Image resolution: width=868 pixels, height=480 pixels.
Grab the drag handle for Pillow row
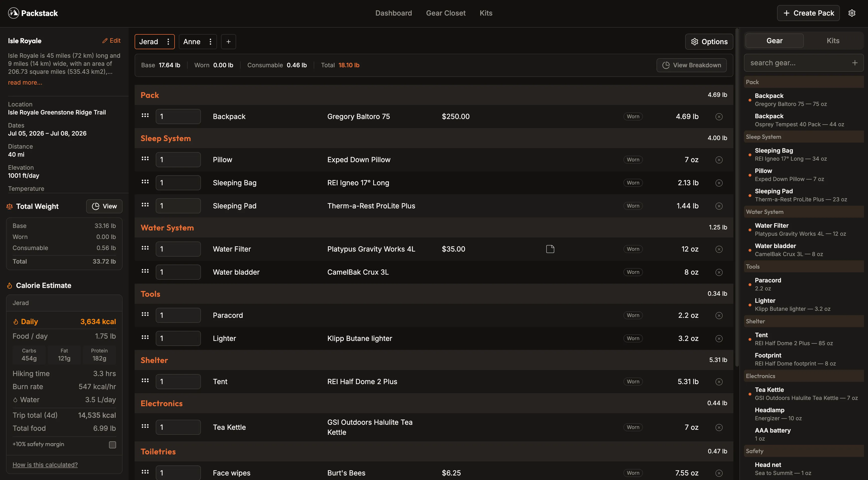[x=145, y=159]
